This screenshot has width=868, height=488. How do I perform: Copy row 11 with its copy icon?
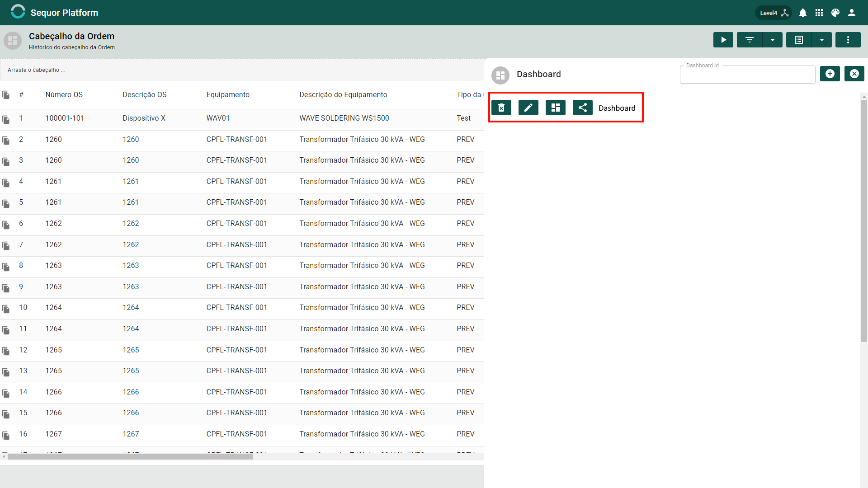(x=6, y=330)
